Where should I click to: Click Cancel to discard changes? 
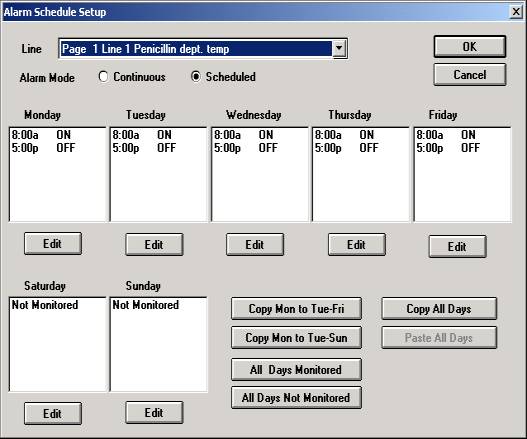[470, 75]
